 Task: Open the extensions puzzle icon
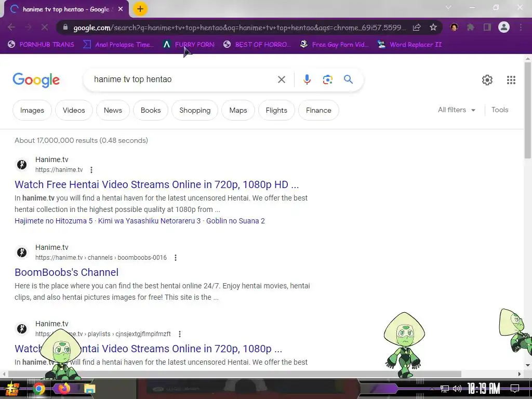tap(471, 27)
